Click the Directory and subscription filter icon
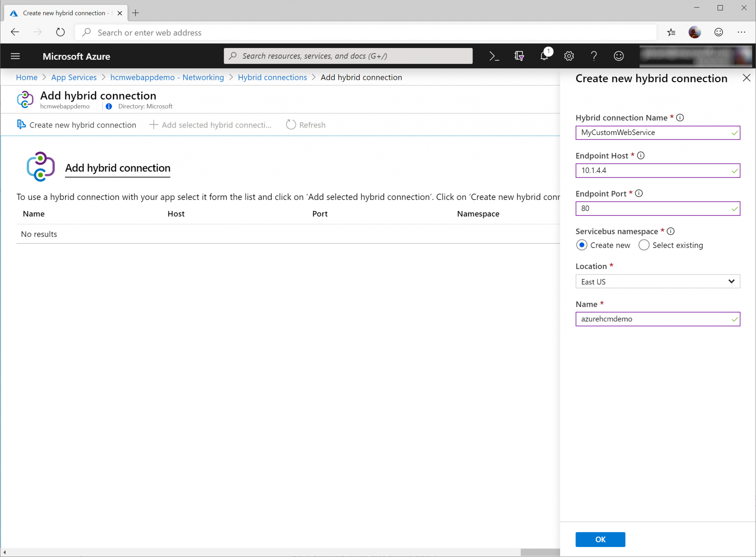756x557 pixels. [519, 56]
